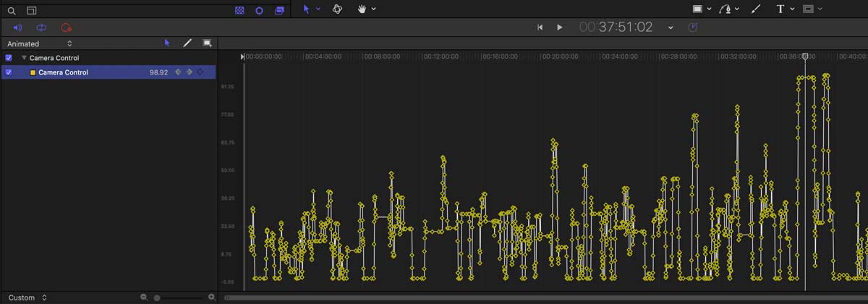This screenshot has width=868, height=304.
Task: Open the Animated curve set popup
Action: coord(40,43)
